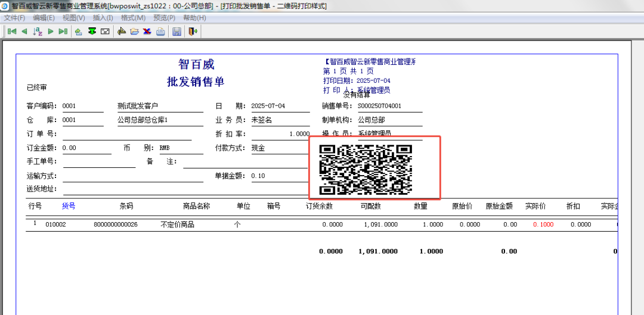The width and height of the screenshot is (644, 315).
Task: Go to the previous page arrow
Action: [x=24, y=31]
